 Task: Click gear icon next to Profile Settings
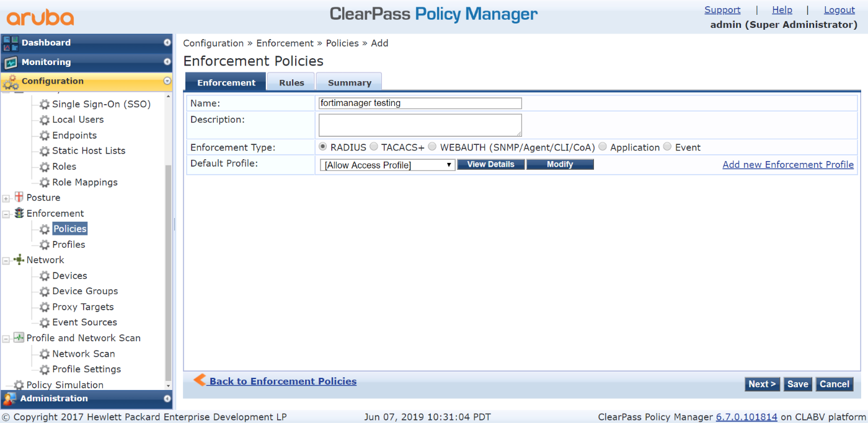(x=45, y=370)
